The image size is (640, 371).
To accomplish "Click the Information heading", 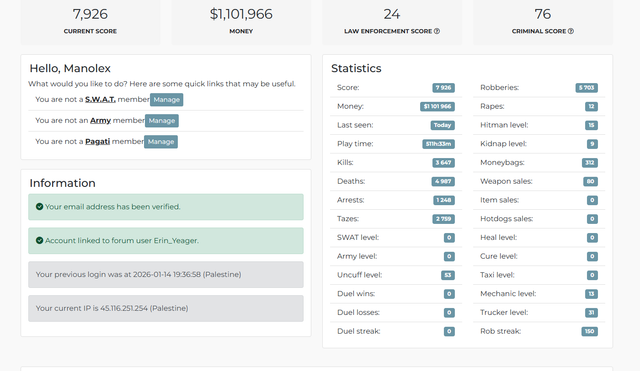I will coord(62,183).
